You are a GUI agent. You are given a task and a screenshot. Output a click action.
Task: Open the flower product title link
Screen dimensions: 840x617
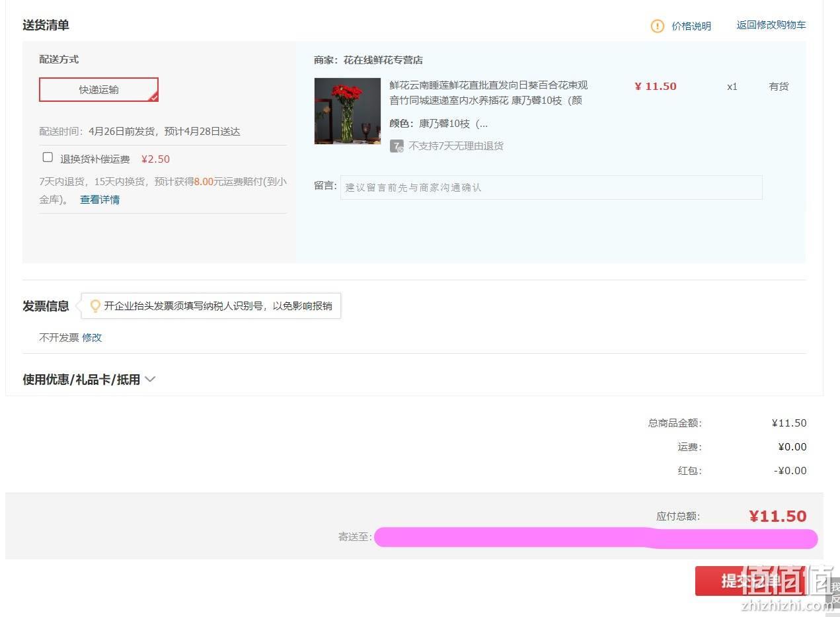click(488, 93)
